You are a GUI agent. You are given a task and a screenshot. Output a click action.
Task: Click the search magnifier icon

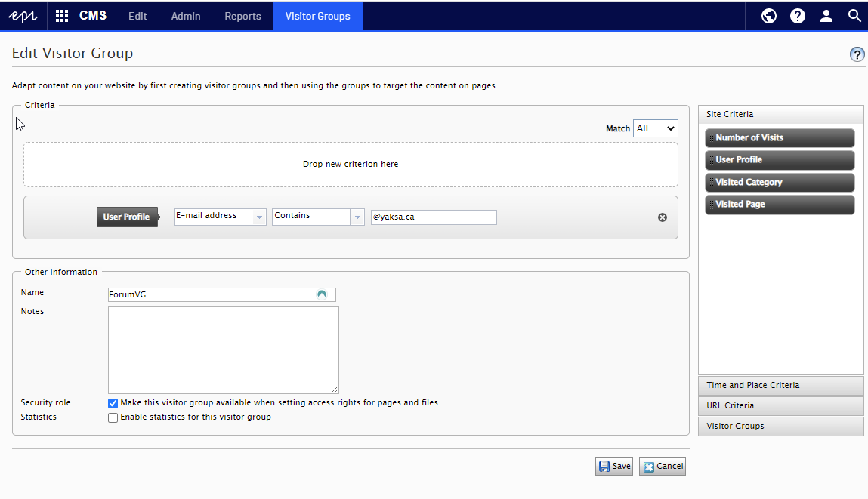point(854,16)
